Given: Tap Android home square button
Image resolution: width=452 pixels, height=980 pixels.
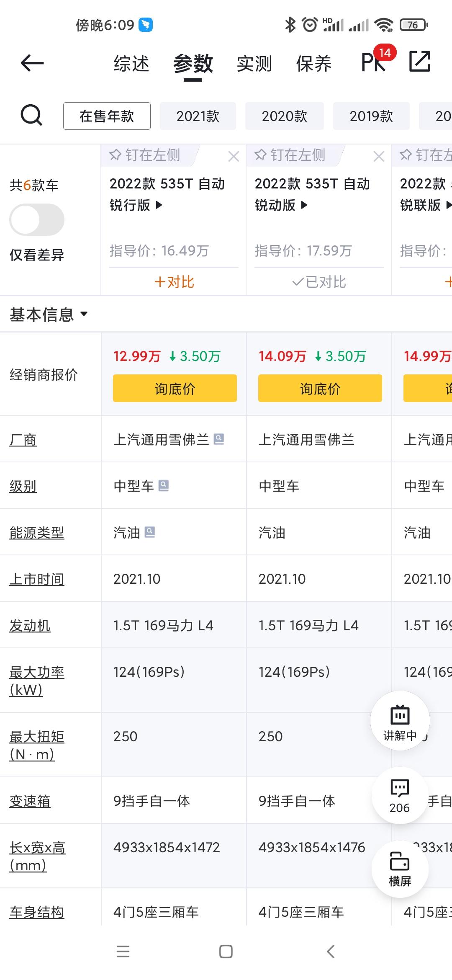Looking at the screenshot, I should 226,952.
